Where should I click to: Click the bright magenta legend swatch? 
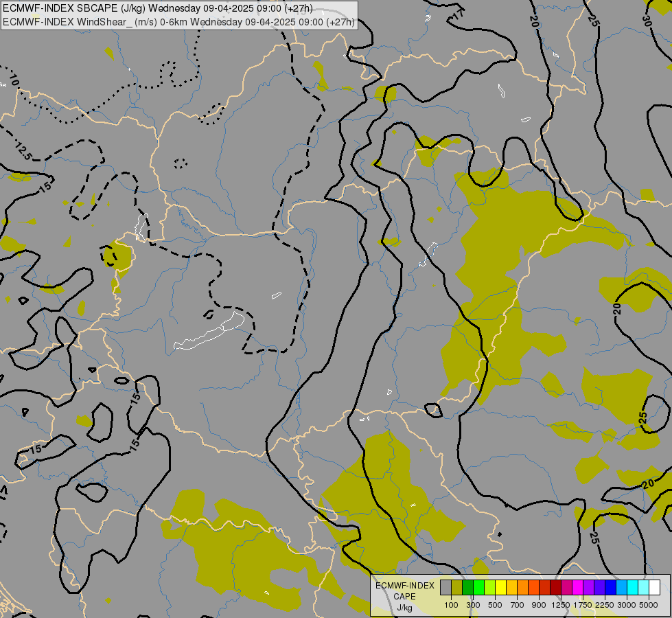pos(578,588)
